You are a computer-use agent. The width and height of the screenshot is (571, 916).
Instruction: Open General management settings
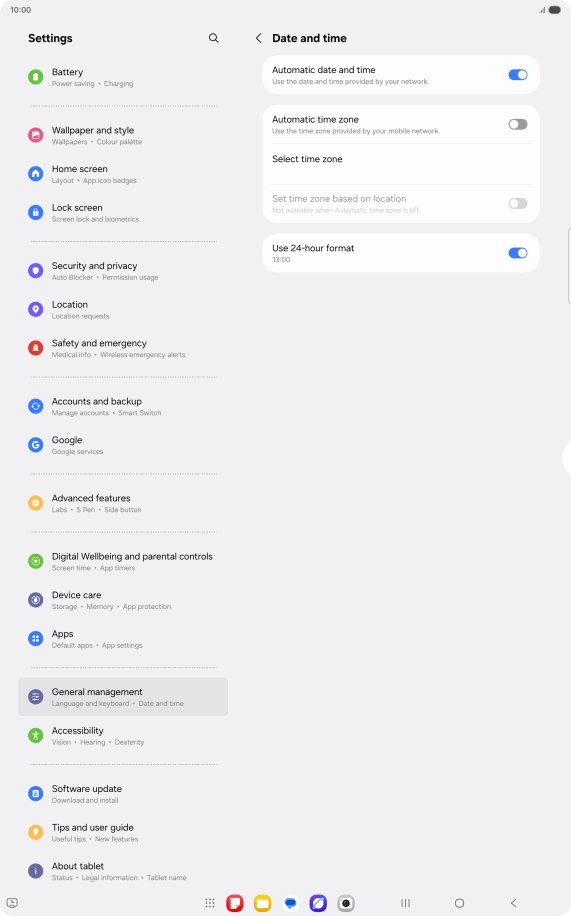123,697
